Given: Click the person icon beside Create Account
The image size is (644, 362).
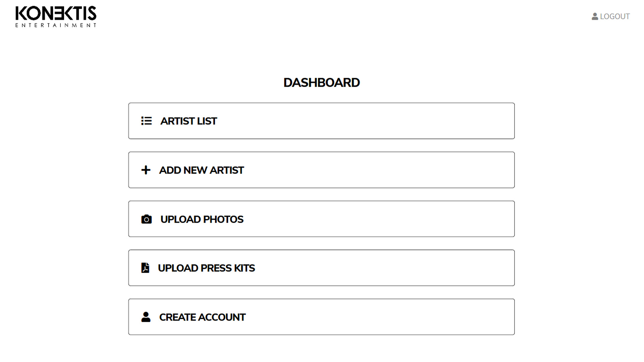Looking at the screenshot, I should [146, 317].
